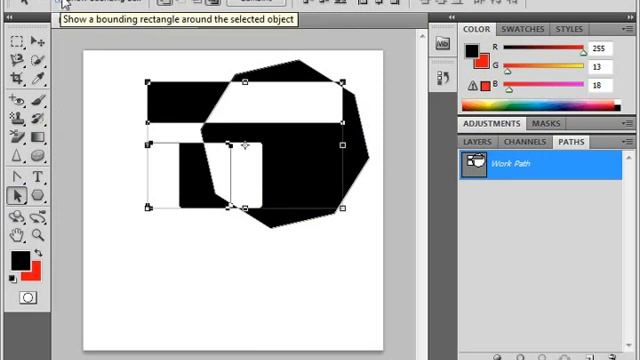Toggle Quick Mask mode
Screen dimensions: 640x360
pyautogui.click(x=28, y=298)
